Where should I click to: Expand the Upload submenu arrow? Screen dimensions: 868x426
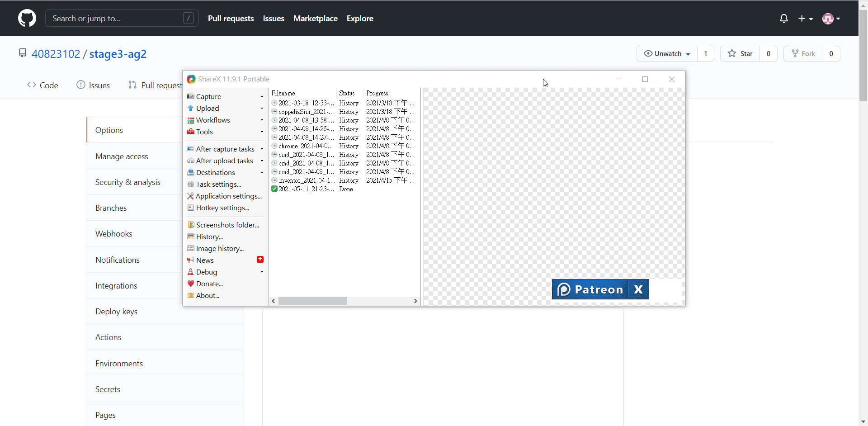tap(262, 108)
